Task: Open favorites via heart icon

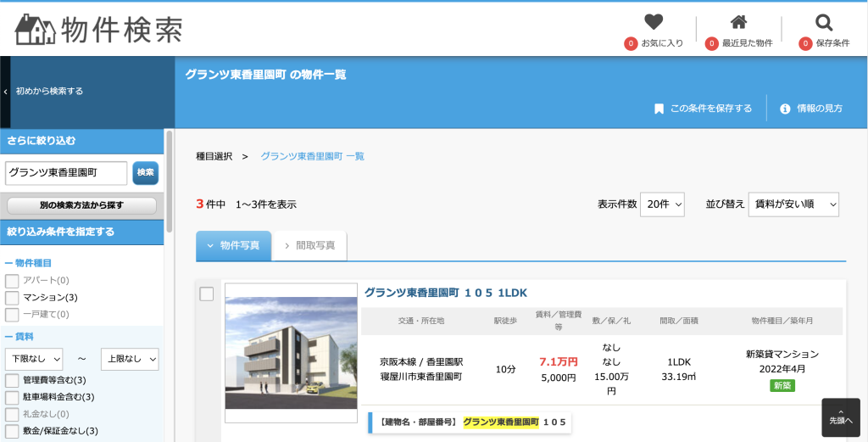Action: [653, 23]
